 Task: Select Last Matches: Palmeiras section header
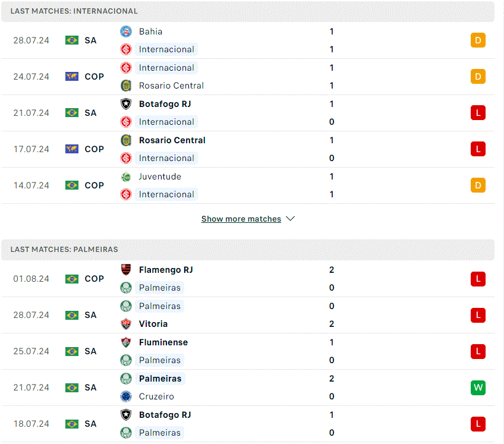point(247,250)
